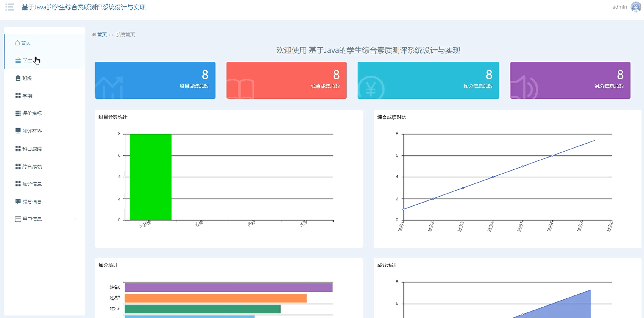Click the 姓名6 data point on line chart
Image resolution: width=644 pixels, height=318 pixels.
pyautogui.click(x=552, y=156)
